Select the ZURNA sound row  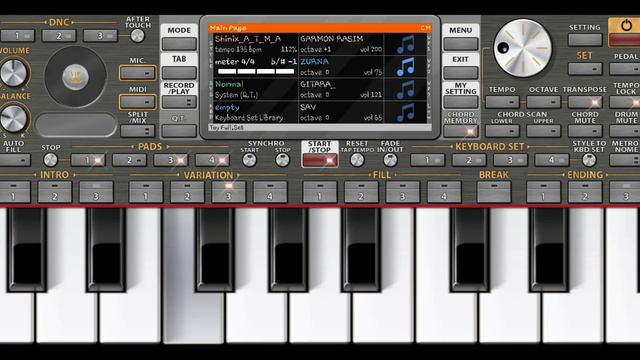tap(341, 67)
